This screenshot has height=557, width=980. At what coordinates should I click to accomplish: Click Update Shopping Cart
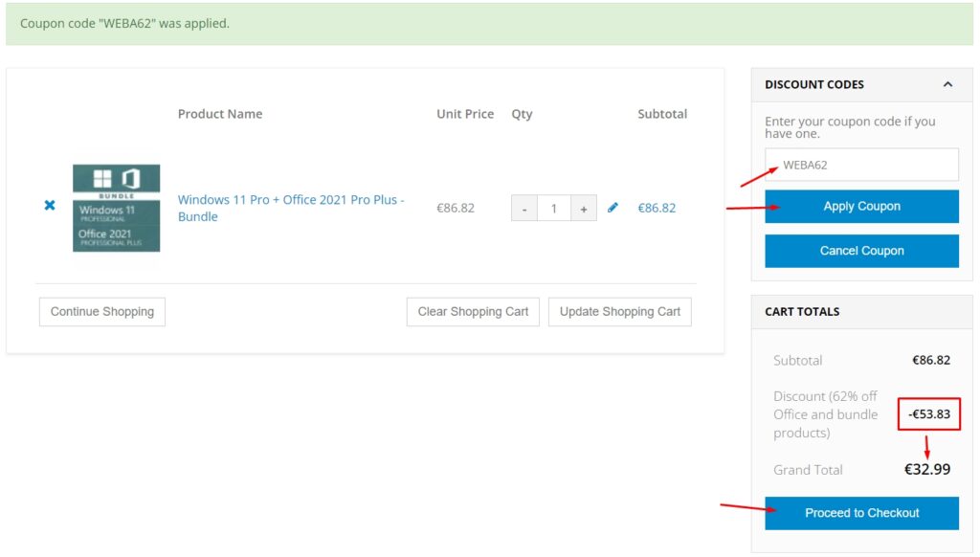pyautogui.click(x=620, y=312)
